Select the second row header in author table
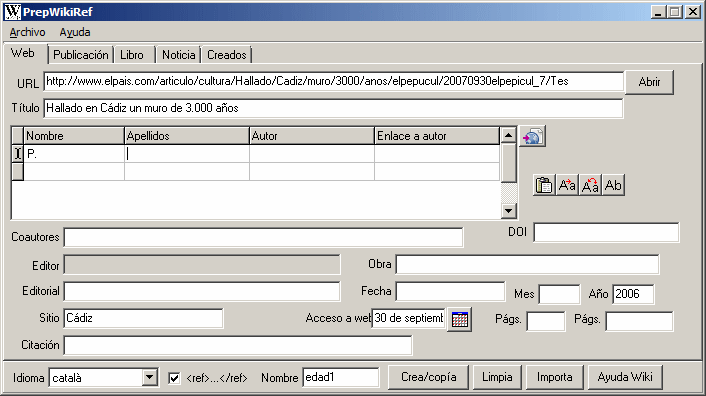Viewport: 706px width, 396px height. [x=18, y=172]
